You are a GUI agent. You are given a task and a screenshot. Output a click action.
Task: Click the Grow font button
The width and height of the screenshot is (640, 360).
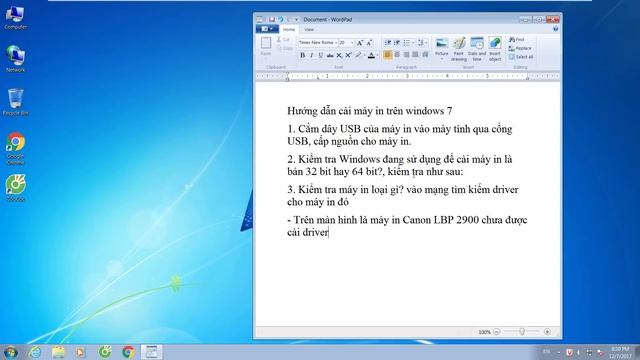point(360,43)
